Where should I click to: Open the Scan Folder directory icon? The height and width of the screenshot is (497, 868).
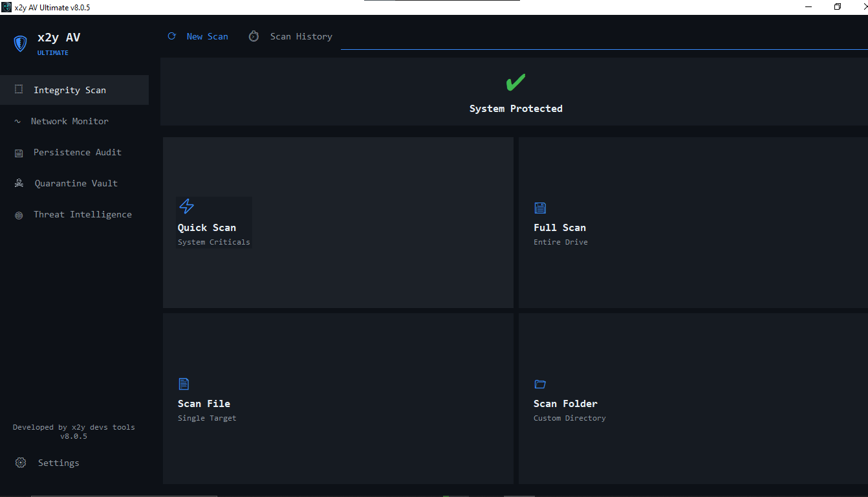[540, 384]
